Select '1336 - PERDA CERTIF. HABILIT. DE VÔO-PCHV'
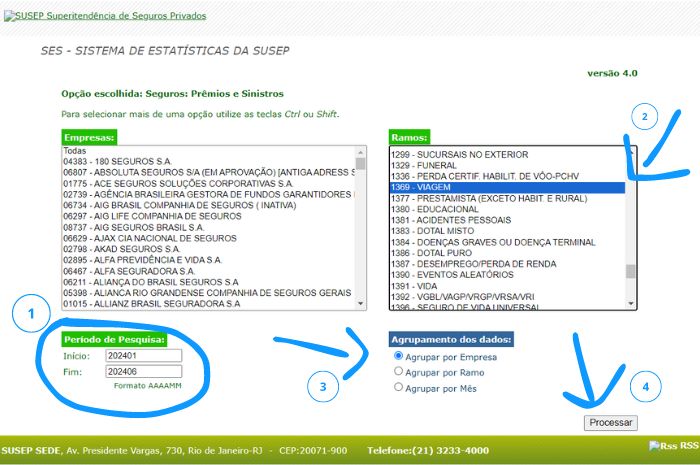700x465 pixels. tap(508, 176)
